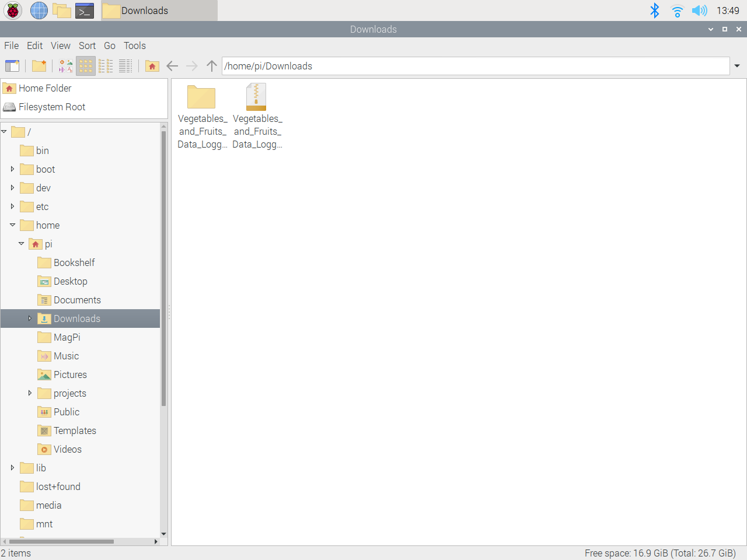The height and width of the screenshot is (560, 747).
Task: Expand the boot folder tree node
Action: coord(12,169)
